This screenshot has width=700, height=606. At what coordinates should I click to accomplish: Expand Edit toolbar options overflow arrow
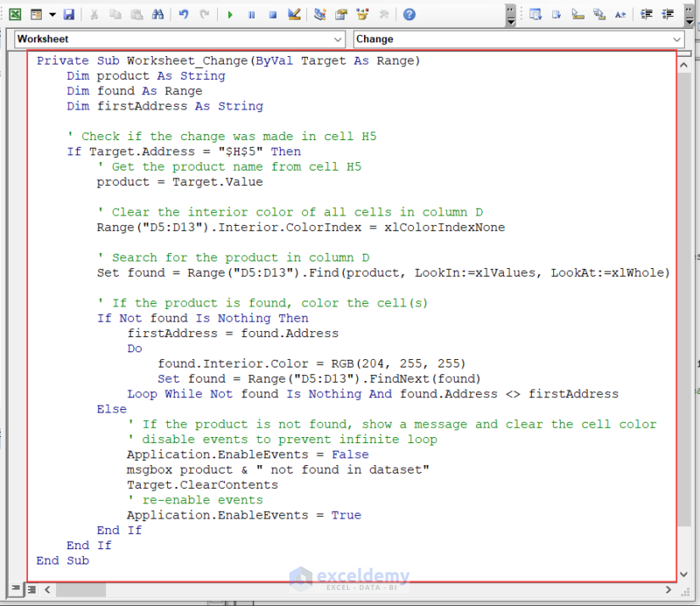click(689, 15)
